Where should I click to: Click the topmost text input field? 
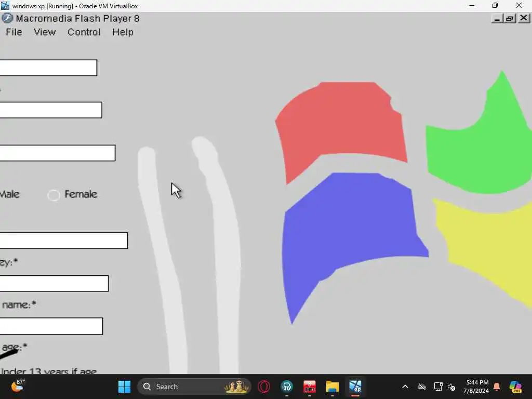48,68
